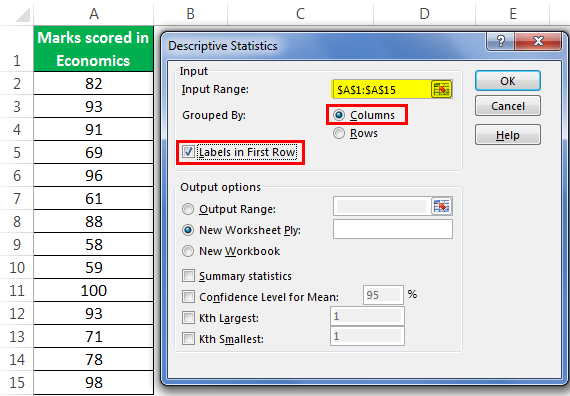Select the Rows grouping option
The height and width of the screenshot is (396, 570).
click(339, 133)
